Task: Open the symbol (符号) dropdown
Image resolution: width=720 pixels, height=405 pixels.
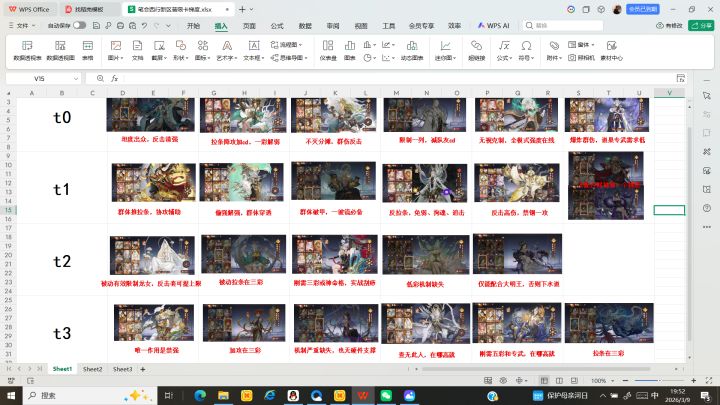Action: click(x=526, y=51)
